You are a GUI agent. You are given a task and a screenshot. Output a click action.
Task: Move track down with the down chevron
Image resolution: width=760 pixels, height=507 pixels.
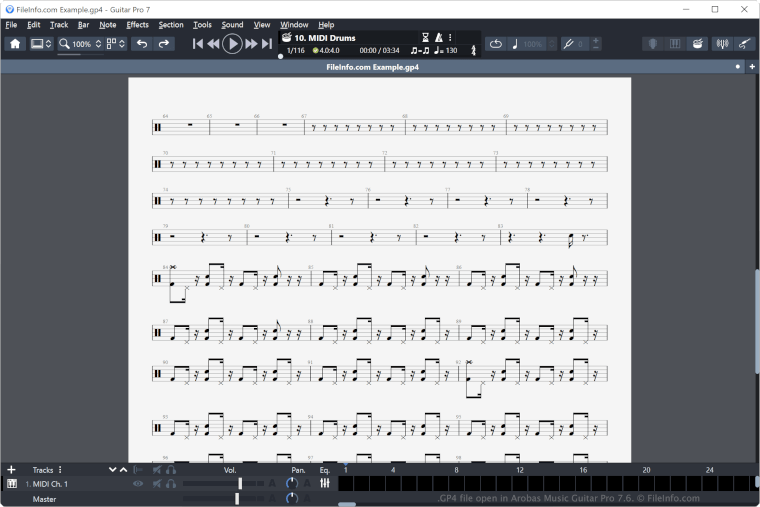pyautogui.click(x=112, y=470)
